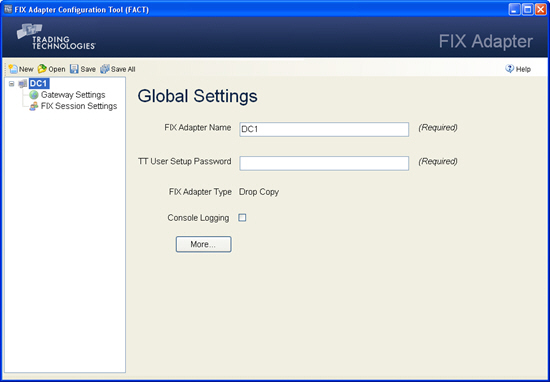Click the FIX Session Settings users icon
550x382 pixels.
pyautogui.click(x=34, y=106)
